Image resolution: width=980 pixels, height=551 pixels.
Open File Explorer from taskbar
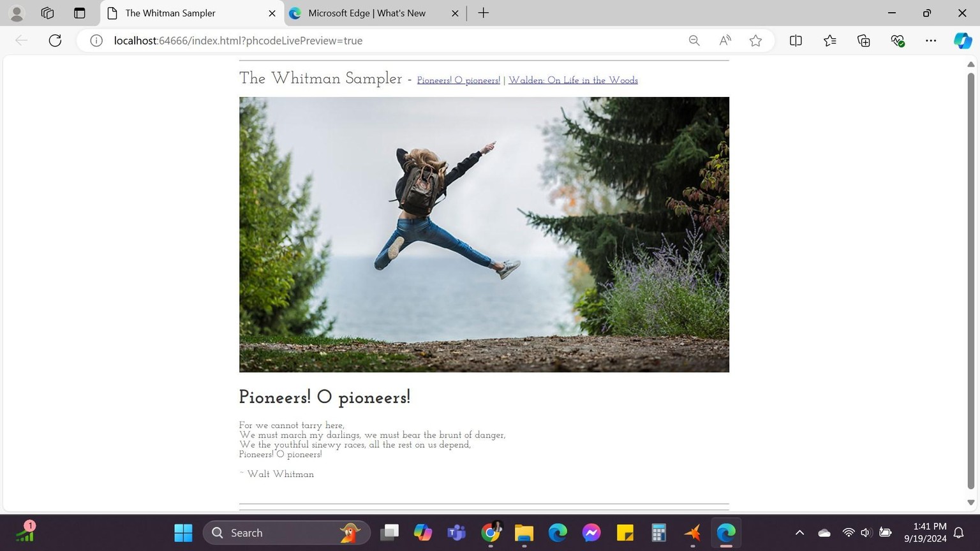coord(524,533)
